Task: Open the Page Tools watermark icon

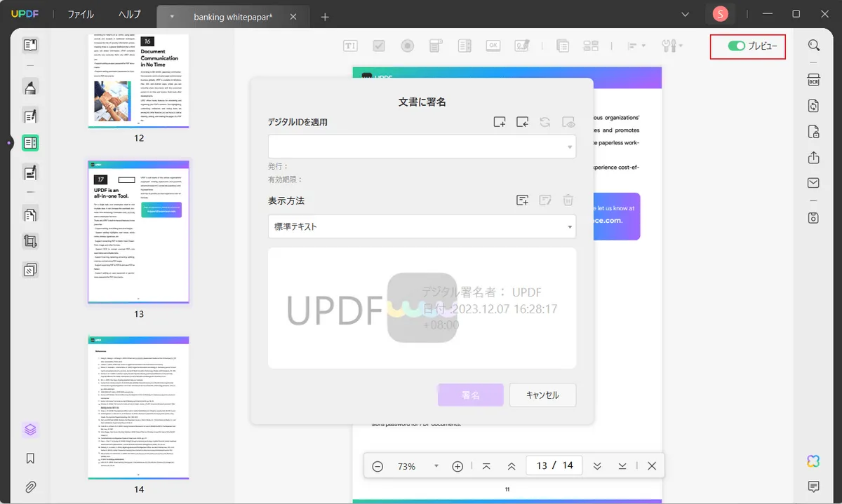Action: coord(30,269)
